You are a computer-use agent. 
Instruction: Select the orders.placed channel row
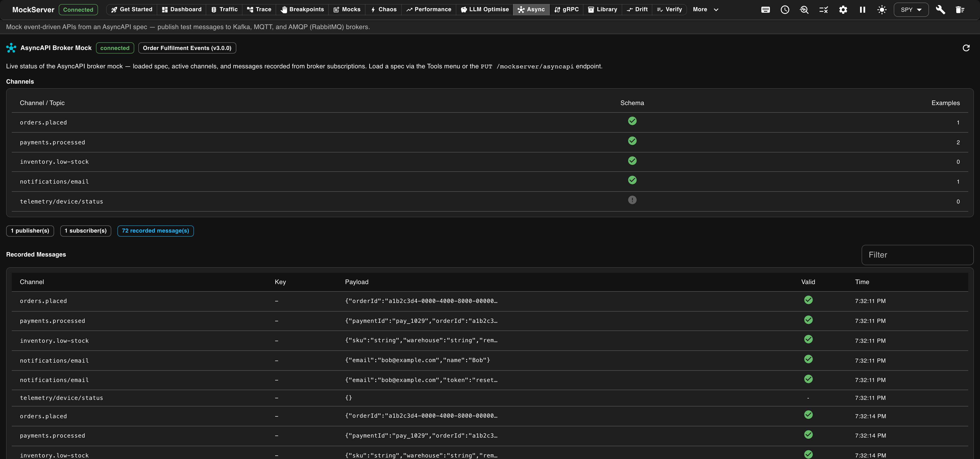[490, 122]
